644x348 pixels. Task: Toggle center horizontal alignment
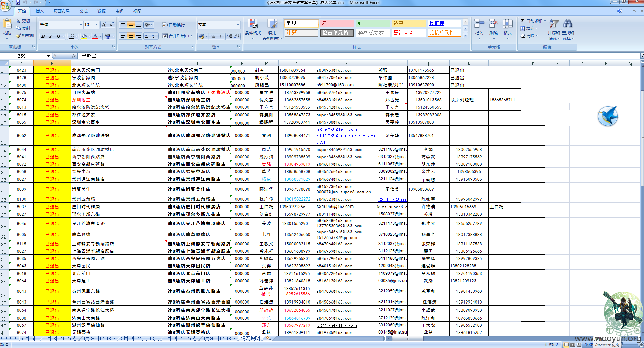click(x=131, y=36)
